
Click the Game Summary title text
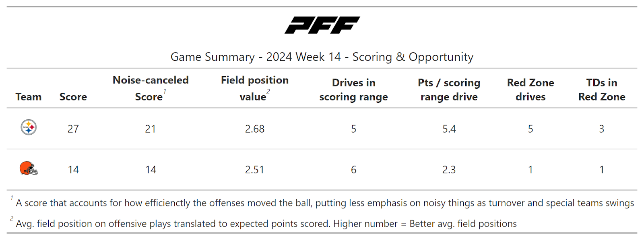click(x=322, y=57)
